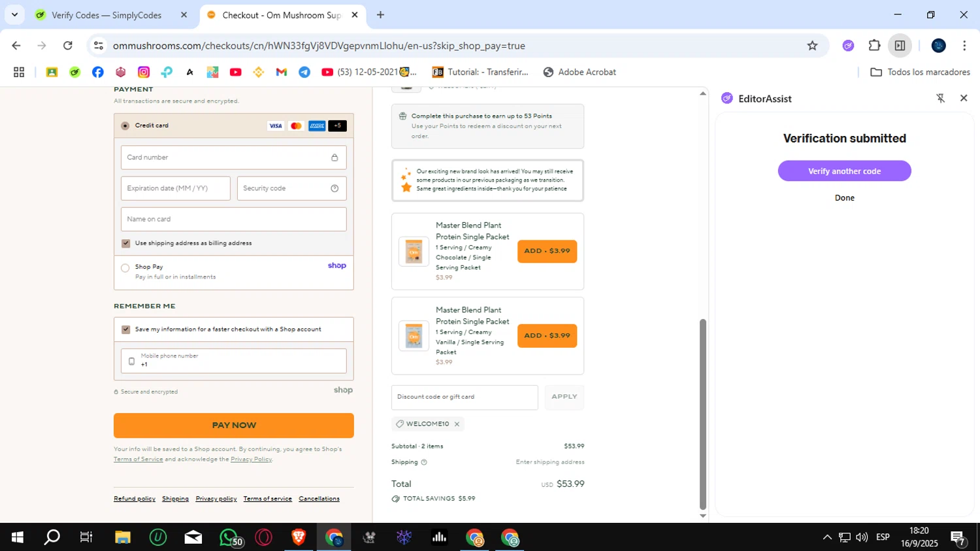The height and width of the screenshot is (551, 980).
Task: Toggle use shipping address as billing address
Action: pos(126,243)
